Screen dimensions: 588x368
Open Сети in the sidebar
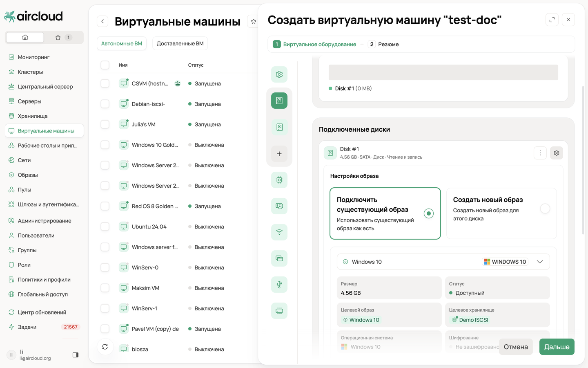pos(44,160)
